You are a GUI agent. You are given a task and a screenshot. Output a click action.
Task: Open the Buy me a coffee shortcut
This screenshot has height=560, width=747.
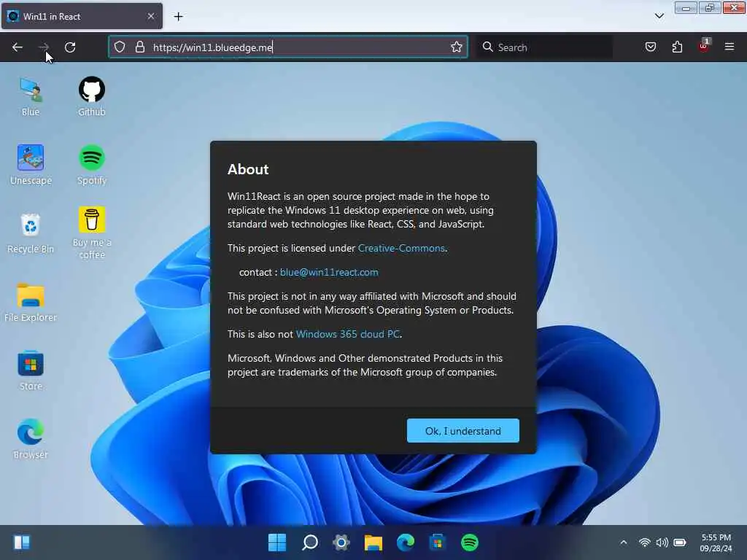click(x=91, y=233)
